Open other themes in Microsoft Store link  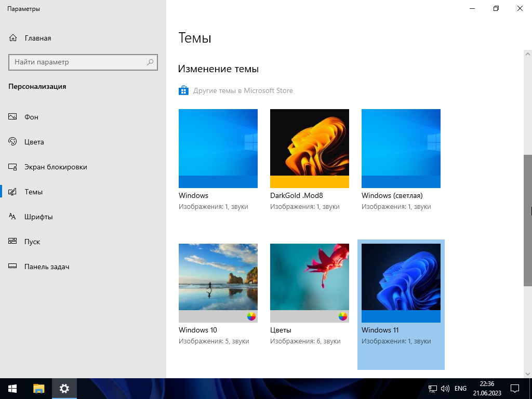point(243,91)
